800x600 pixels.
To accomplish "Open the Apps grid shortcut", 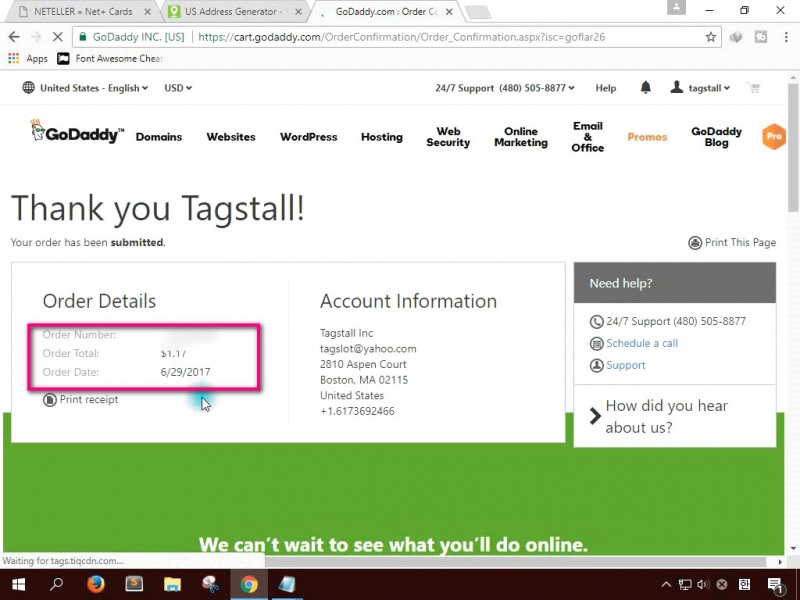I will pos(28,59).
